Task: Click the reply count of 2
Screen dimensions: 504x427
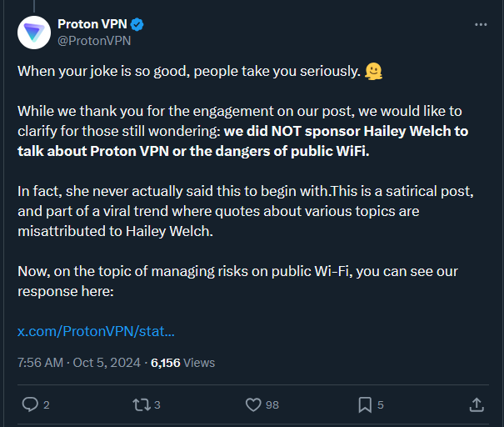Action: click(x=47, y=405)
